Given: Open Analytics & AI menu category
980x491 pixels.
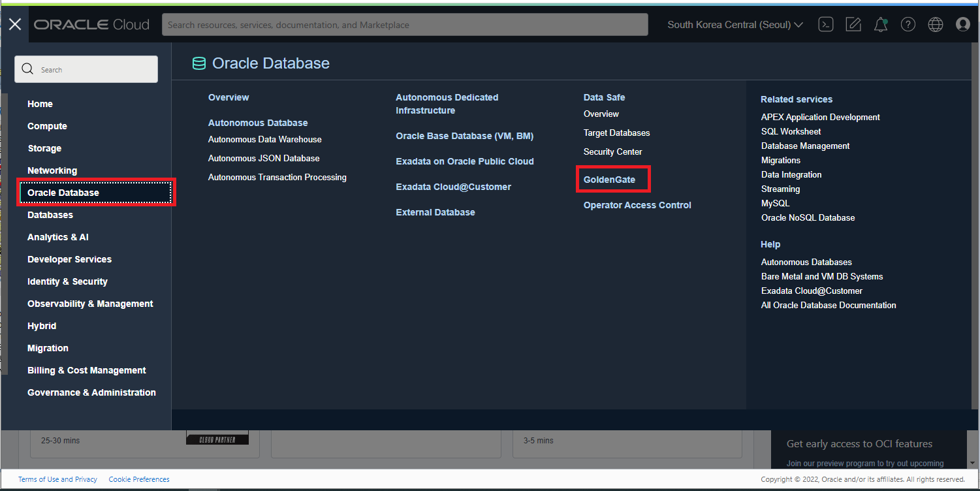Looking at the screenshot, I should pyautogui.click(x=58, y=237).
